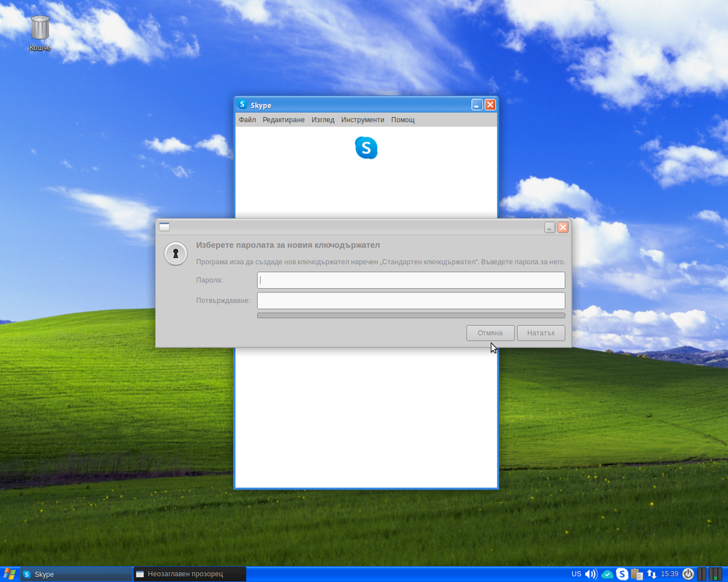
Task: Click the network arrows tray icon
Action: click(x=652, y=574)
